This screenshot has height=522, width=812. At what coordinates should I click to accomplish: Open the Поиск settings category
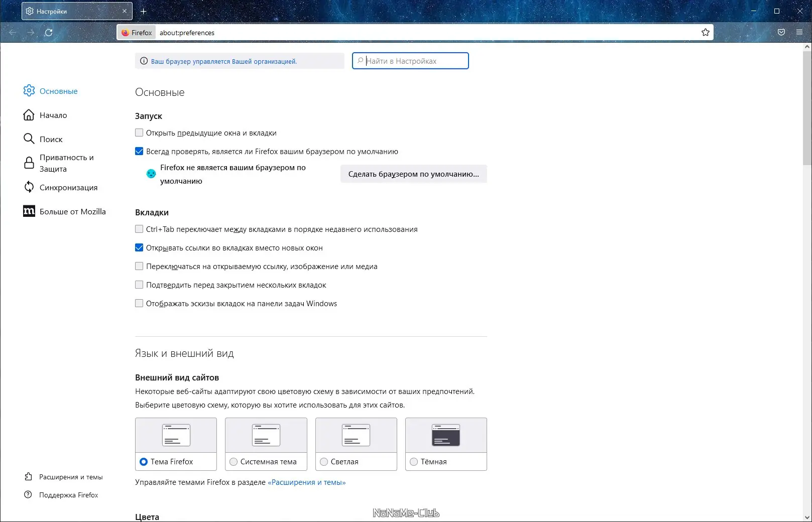point(51,139)
